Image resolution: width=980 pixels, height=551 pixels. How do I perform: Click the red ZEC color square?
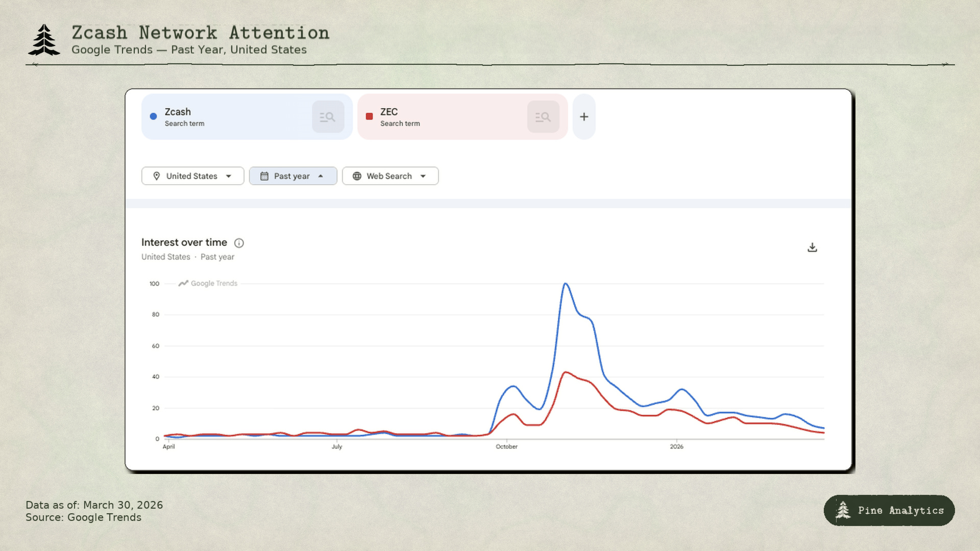click(x=370, y=116)
